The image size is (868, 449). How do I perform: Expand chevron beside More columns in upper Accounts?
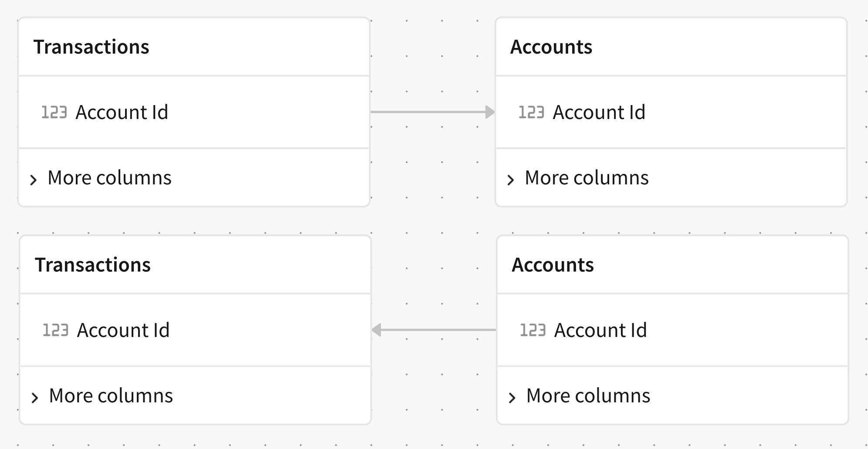tap(511, 180)
